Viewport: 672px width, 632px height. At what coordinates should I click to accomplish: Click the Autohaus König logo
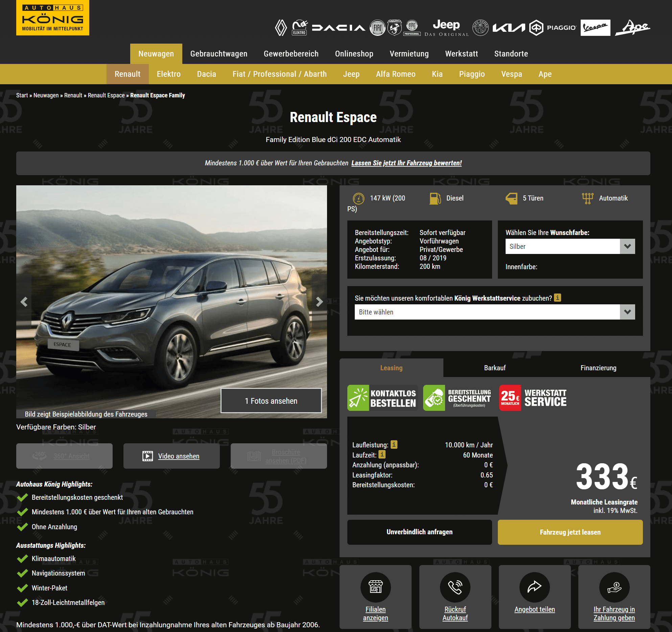[53, 18]
